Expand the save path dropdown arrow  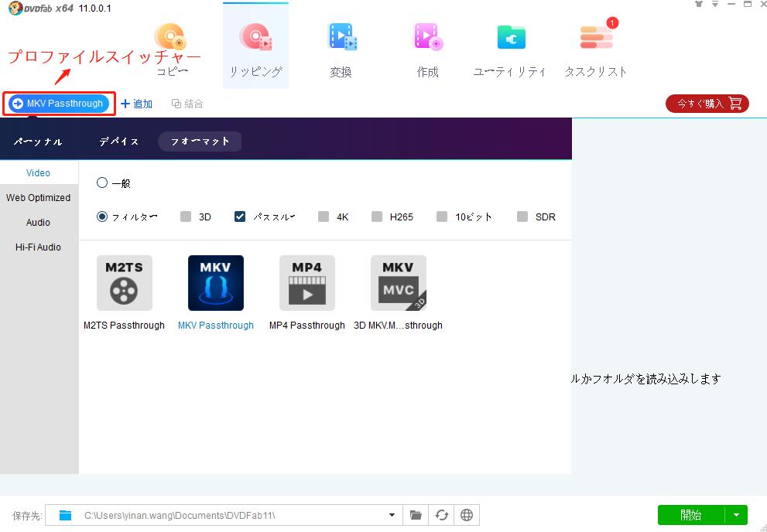pos(392,515)
